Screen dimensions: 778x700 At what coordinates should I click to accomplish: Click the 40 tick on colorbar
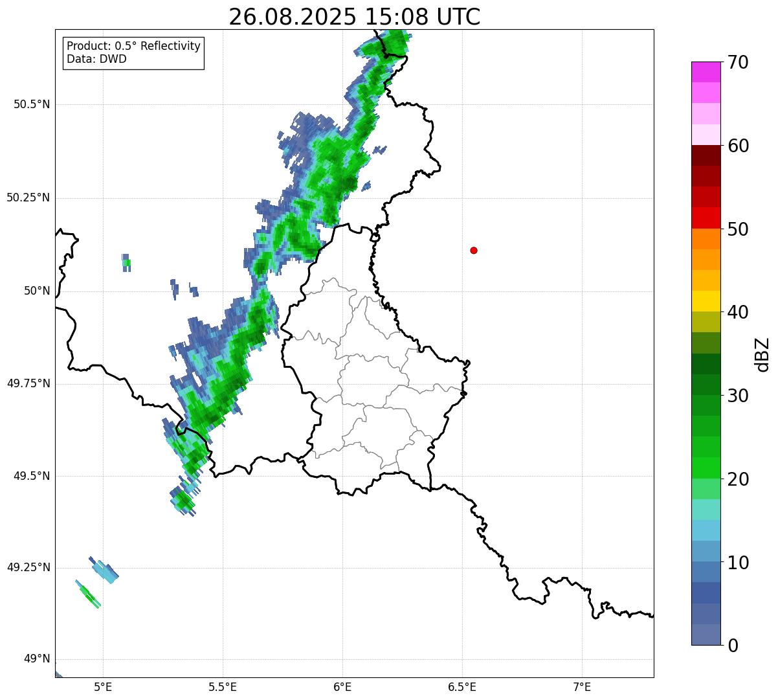point(738,312)
